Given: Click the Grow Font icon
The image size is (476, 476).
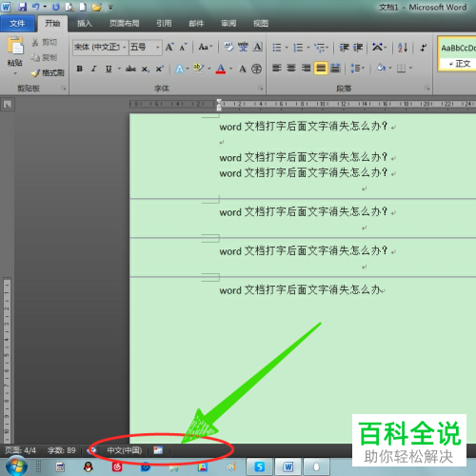Looking at the screenshot, I should click(169, 48).
